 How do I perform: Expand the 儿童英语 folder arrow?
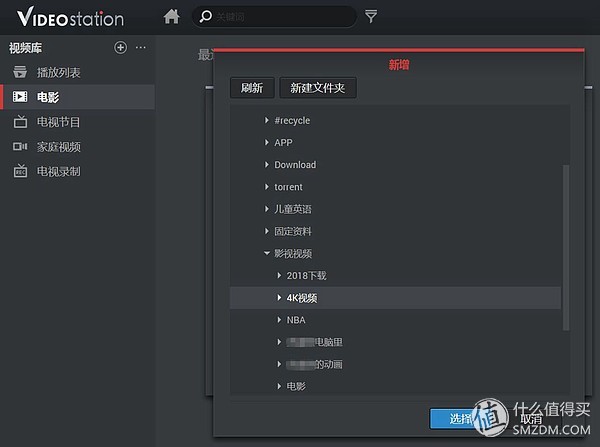(x=267, y=209)
